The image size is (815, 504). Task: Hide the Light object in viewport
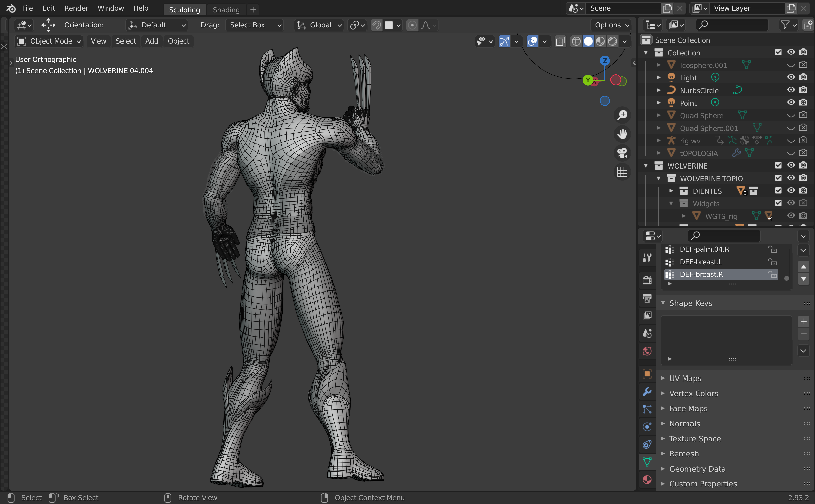point(791,77)
